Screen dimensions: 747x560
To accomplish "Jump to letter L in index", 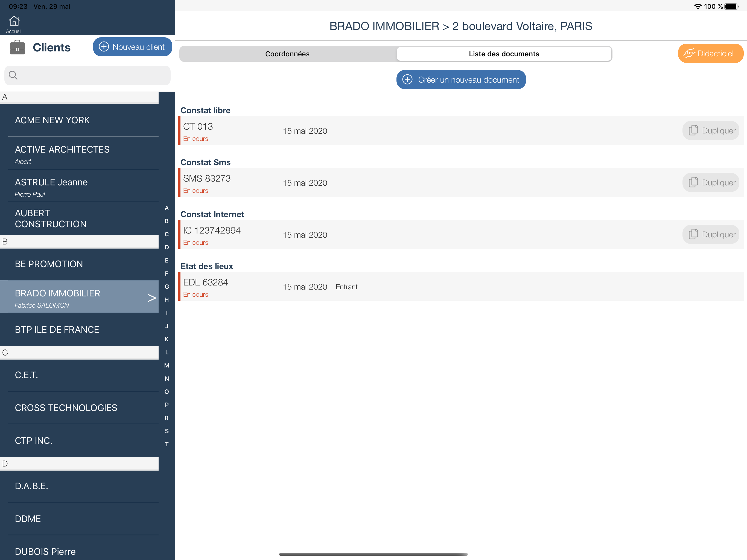I will [167, 352].
